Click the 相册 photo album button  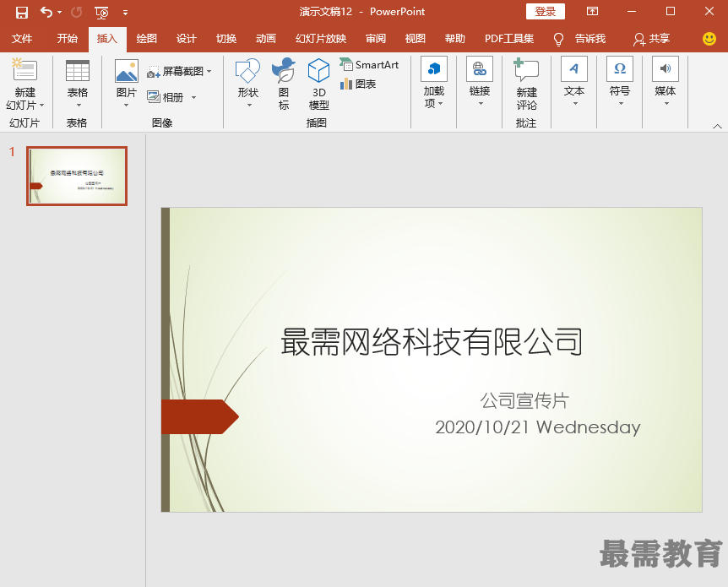point(166,97)
